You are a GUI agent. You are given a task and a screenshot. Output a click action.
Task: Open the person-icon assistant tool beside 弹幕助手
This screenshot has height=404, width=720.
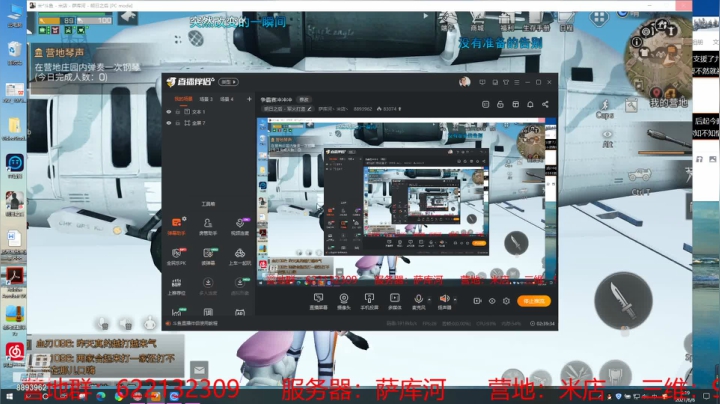pyautogui.click(x=208, y=226)
